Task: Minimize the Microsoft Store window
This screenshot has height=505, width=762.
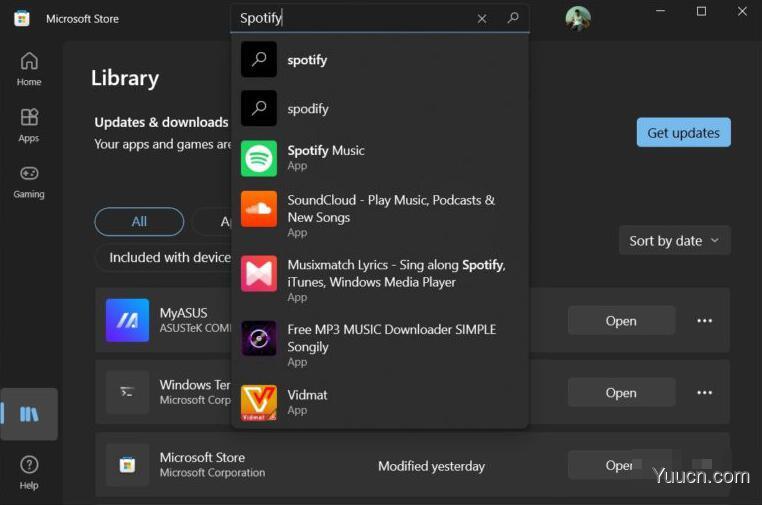Action: (x=660, y=12)
